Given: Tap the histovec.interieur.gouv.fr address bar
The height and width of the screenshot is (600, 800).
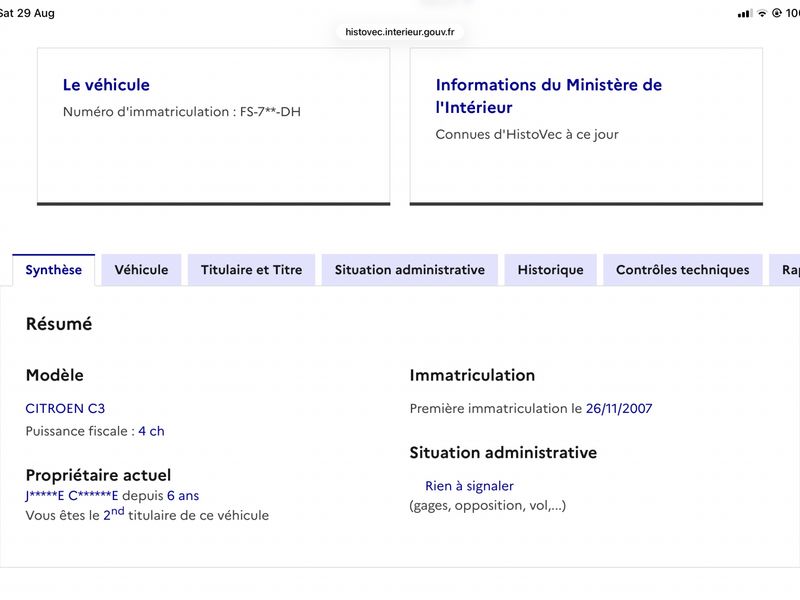Looking at the screenshot, I should point(399,32).
